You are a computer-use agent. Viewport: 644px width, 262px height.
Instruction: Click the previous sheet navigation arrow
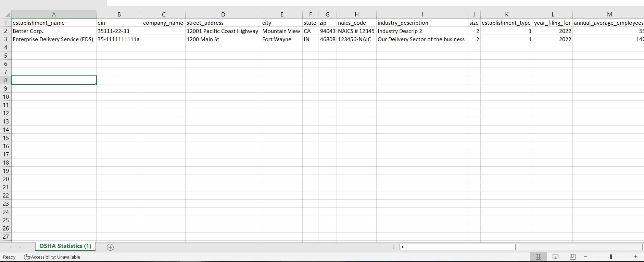click(x=11, y=247)
